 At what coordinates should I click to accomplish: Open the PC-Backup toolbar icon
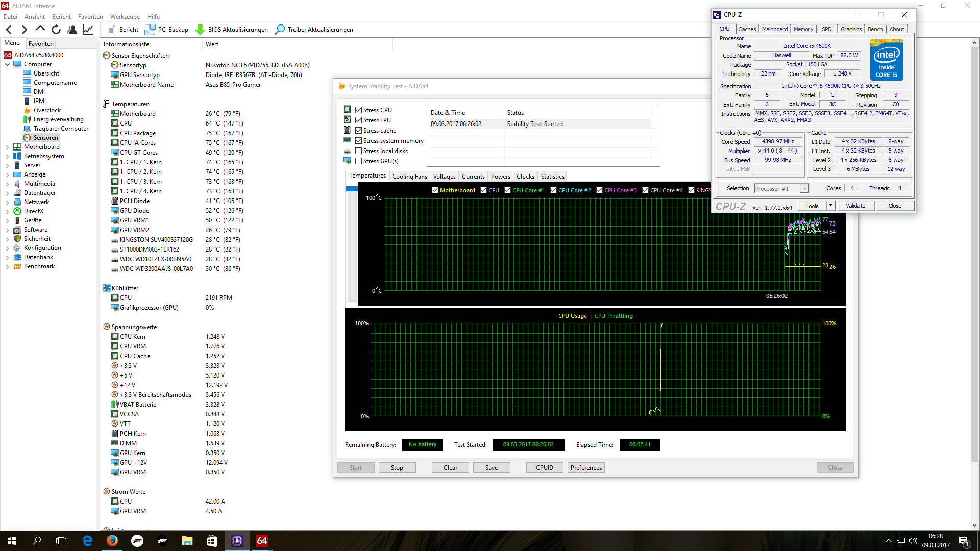[150, 30]
